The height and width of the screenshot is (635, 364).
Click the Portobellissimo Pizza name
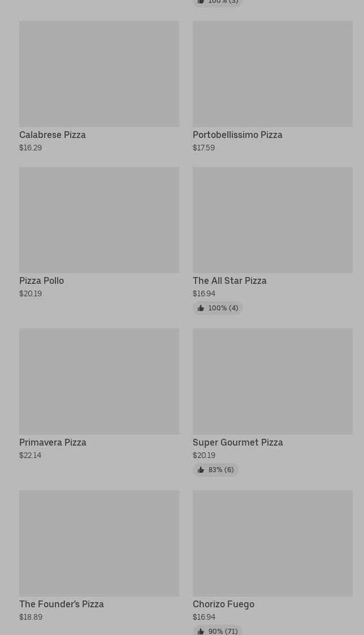point(237,135)
